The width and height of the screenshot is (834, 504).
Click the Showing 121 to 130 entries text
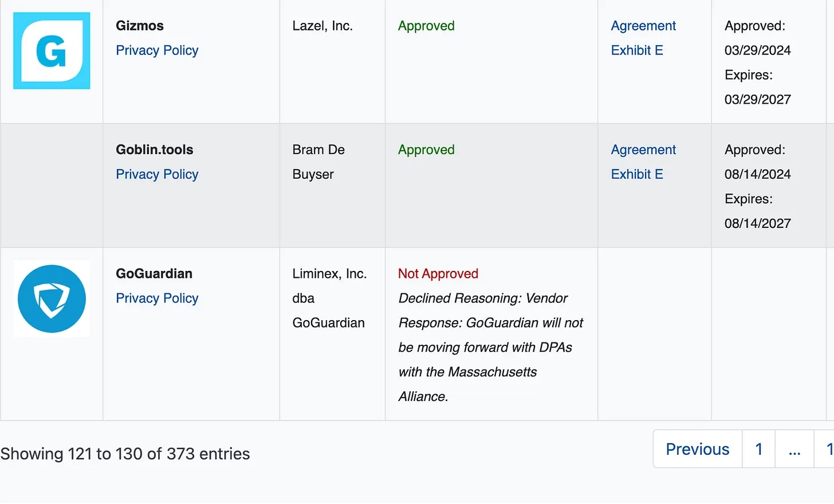125,454
